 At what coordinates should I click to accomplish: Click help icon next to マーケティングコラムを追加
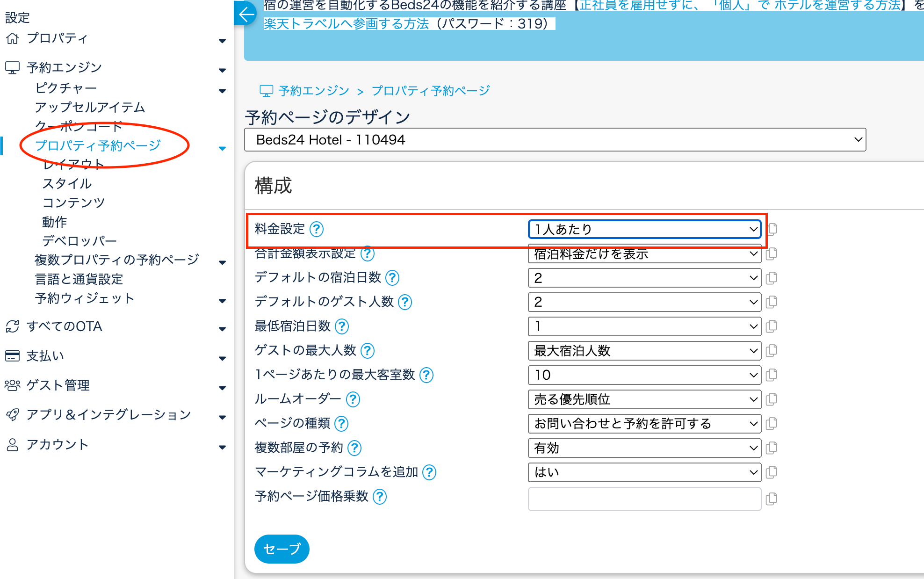pyautogui.click(x=429, y=472)
